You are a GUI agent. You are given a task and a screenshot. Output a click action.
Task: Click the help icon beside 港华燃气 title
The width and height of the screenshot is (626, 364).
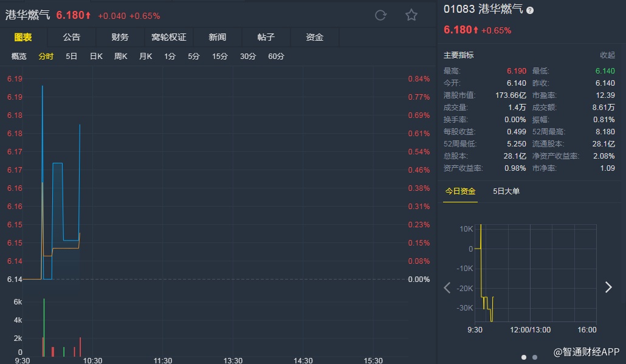[x=530, y=10]
